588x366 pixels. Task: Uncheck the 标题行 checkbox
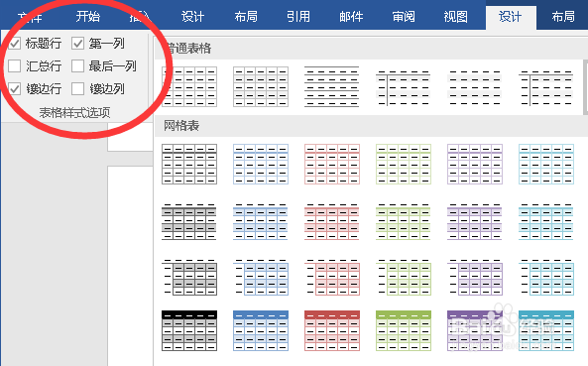point(14,44)
